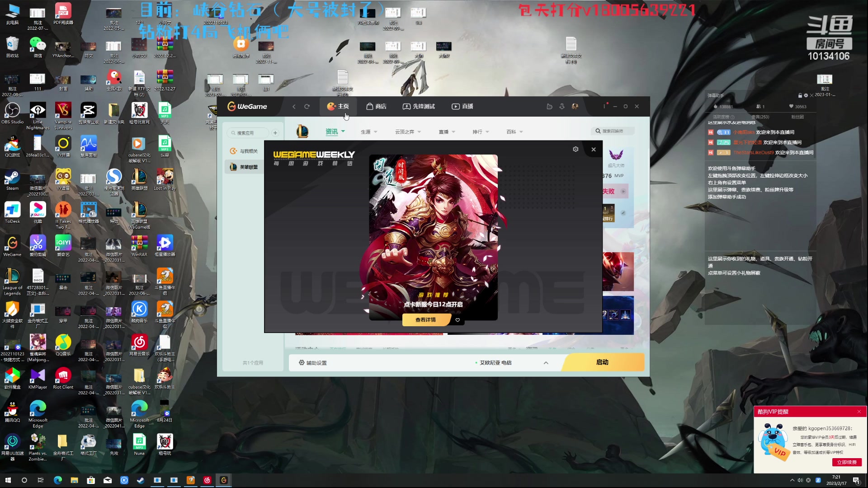Select 与我相关 in the sidebar
Viewport: 868px width, 488px height.
(244, 151)
